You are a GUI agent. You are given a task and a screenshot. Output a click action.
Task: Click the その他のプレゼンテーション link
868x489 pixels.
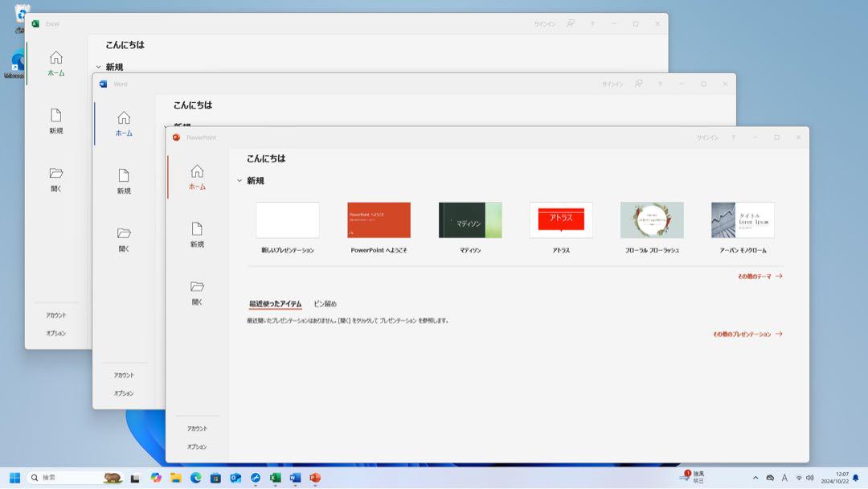point(747,334)
